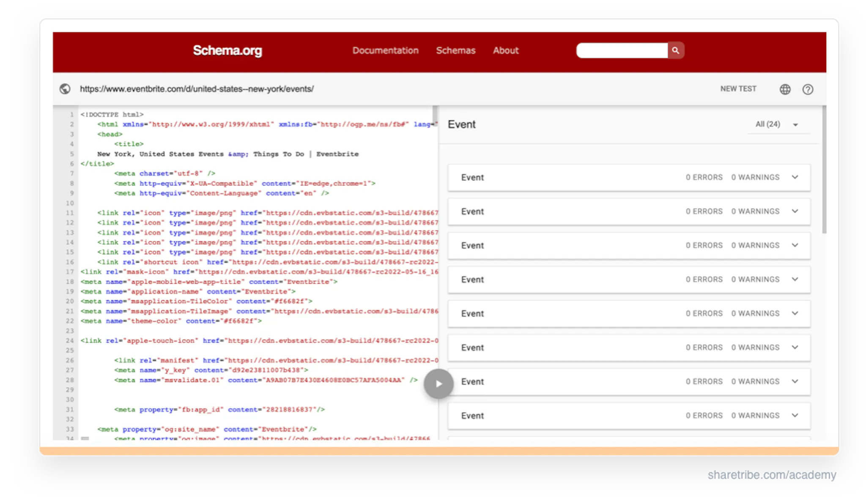Click the results panel vertical scrollbar
The width and height of the screenshot is (866, 504).
(x=824, y=169)
